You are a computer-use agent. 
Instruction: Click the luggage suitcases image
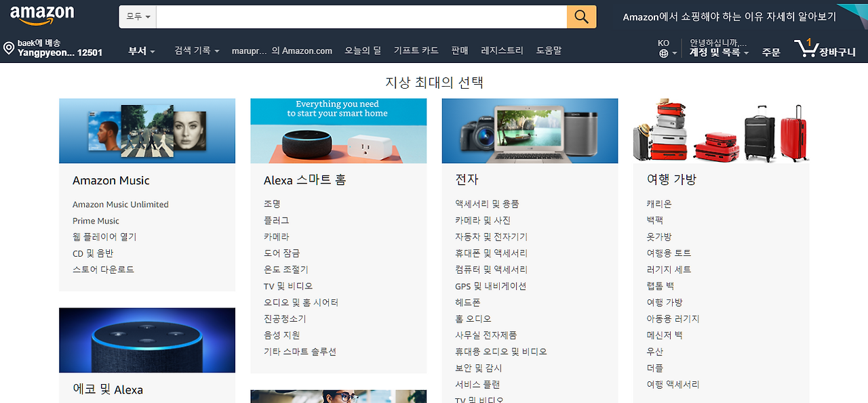tap(721, 131)
